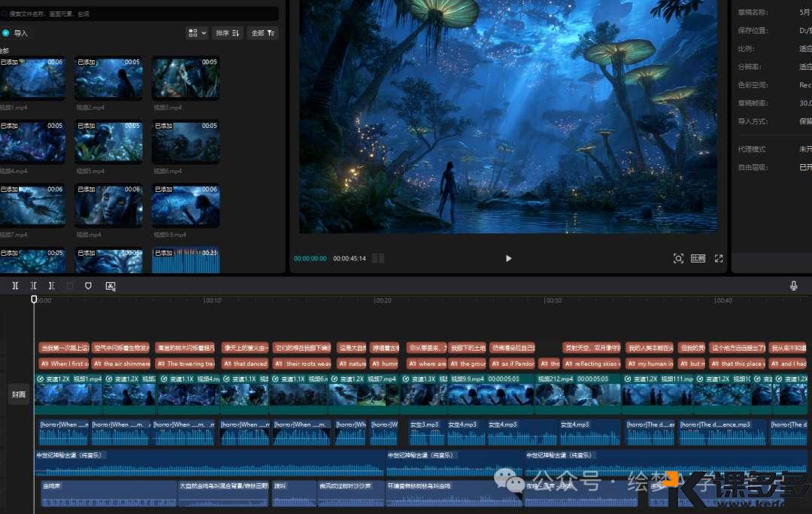Click the image crop tool icon in timeline toolbar

[x=111, y=285]
